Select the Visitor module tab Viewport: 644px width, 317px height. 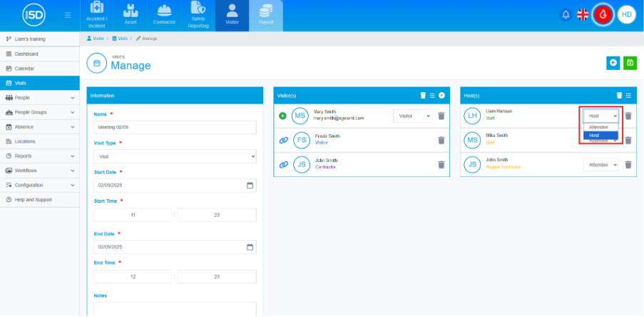point(232,16)
